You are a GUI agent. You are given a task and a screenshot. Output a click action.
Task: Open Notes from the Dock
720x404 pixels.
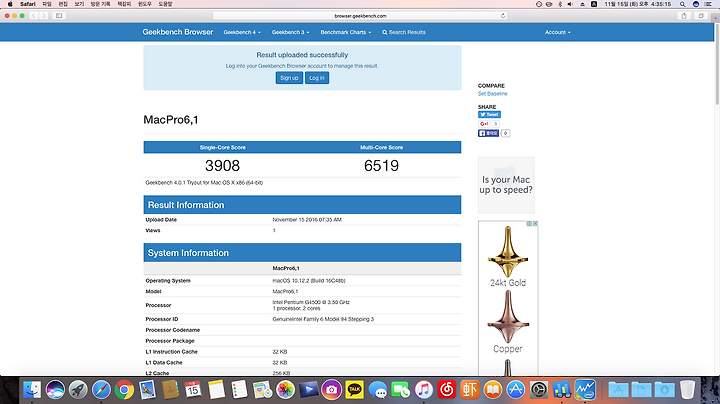[x=216, y=390]
